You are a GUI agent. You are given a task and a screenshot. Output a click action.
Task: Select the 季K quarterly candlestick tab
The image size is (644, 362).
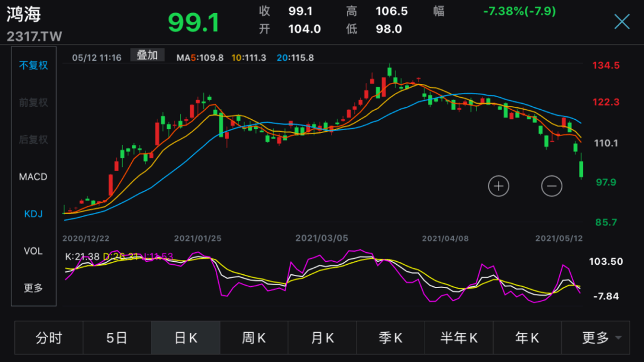point(391,338)
